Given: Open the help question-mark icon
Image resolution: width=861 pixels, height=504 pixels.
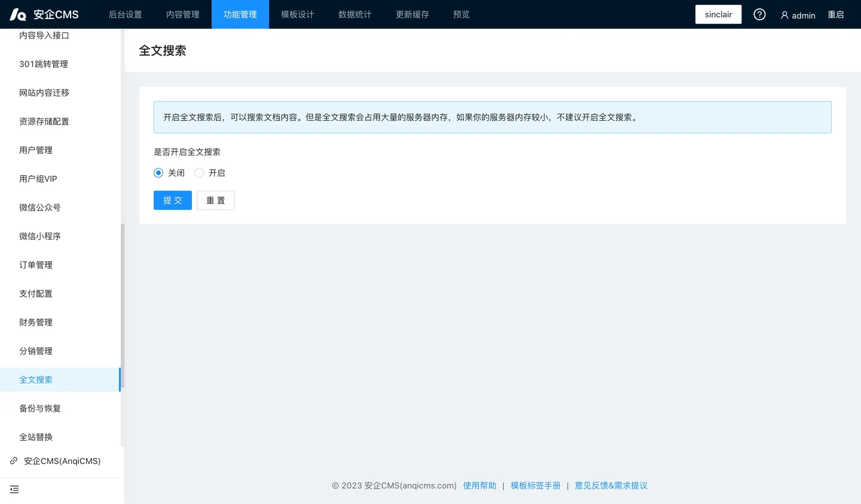Looking at the screenshot, I should 759,14.
